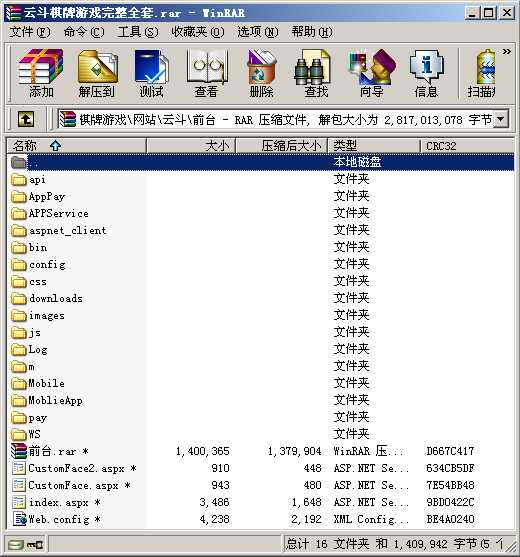520x557 pixels.
Task: Click the 解压到 (Extract To) toolbar icon
Action: click(x=97, y=73)
